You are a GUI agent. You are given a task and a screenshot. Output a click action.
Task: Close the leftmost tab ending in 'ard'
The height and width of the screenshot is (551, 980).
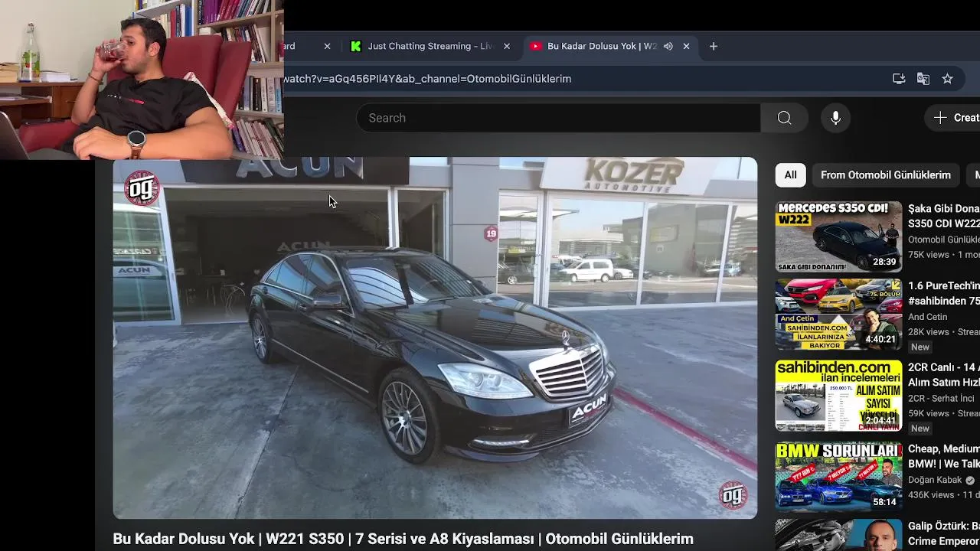[x=327, y=46]
